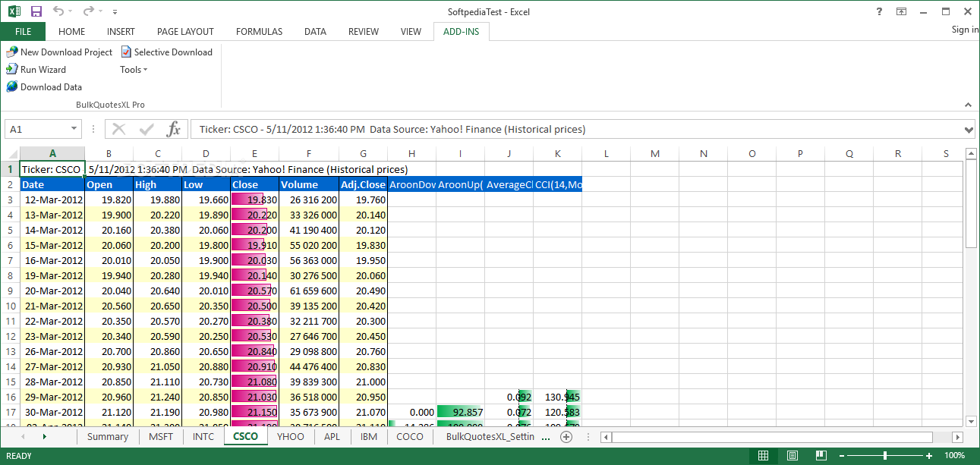Open the FILE backstage tab
Viewport: 980px width, 465px height.
[x=23, y=31]
